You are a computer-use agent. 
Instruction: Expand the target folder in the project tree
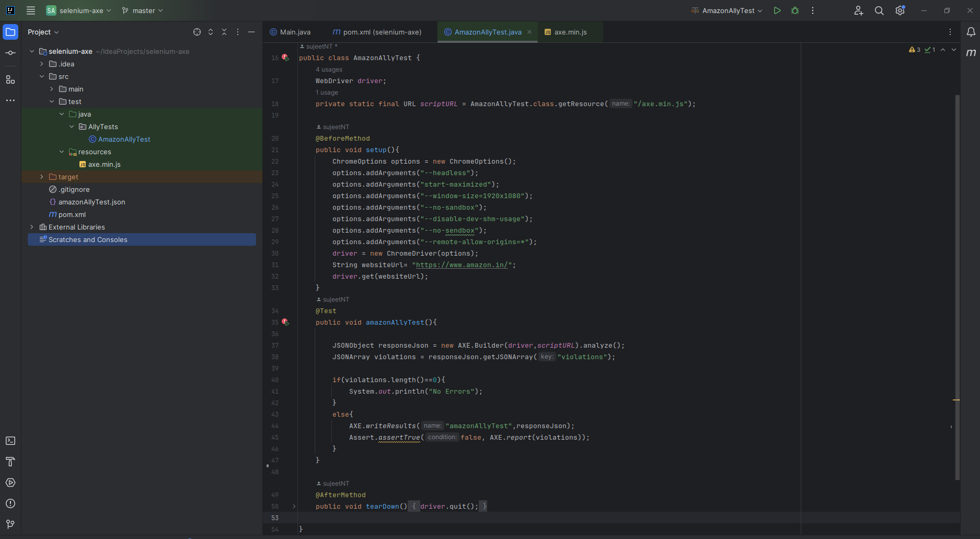(42, 177)
